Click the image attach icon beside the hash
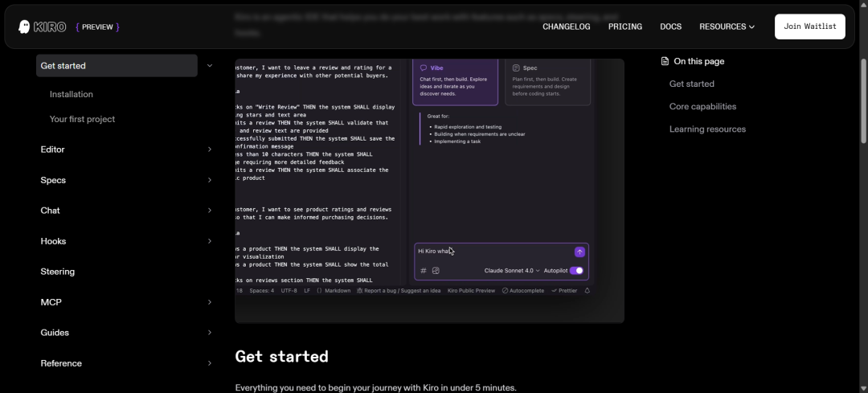Image resolution: width=868 pixels, height=393 pixels. (436, 271)
